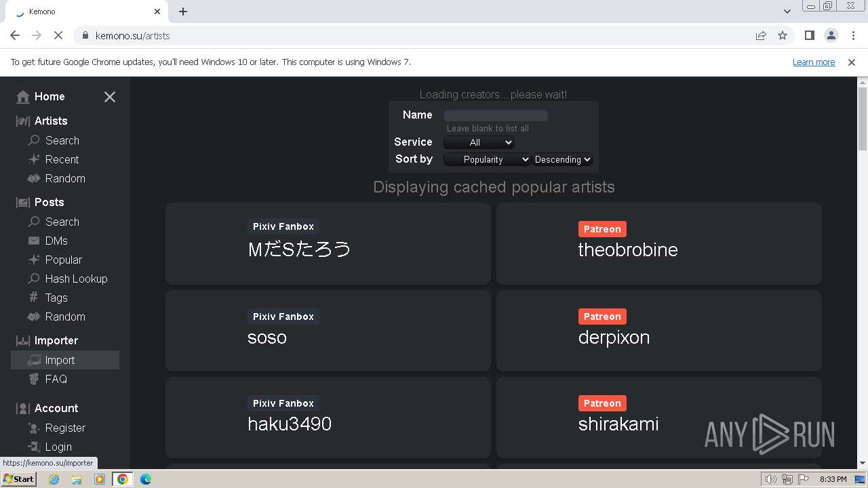This screenshot has height=488, width=868.
Task: Open the Descending order dropdown
Action: coord(563,159)
